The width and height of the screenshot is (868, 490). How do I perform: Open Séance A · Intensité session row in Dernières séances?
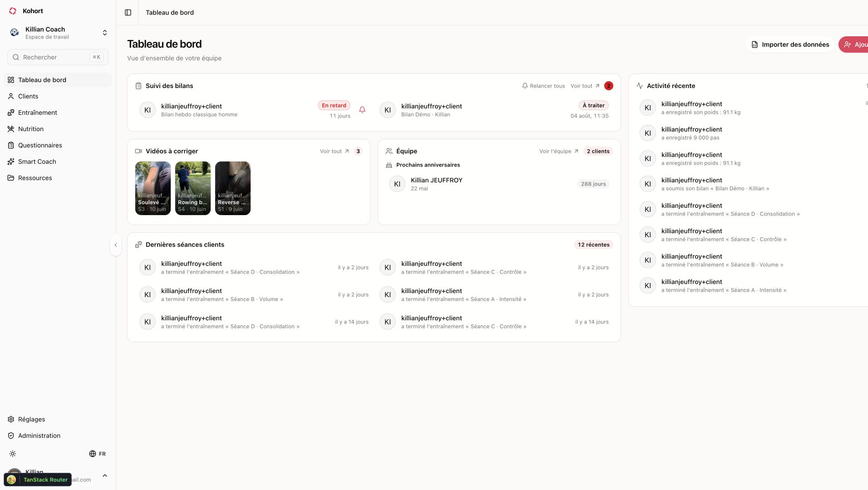click(x=494, y=294)
